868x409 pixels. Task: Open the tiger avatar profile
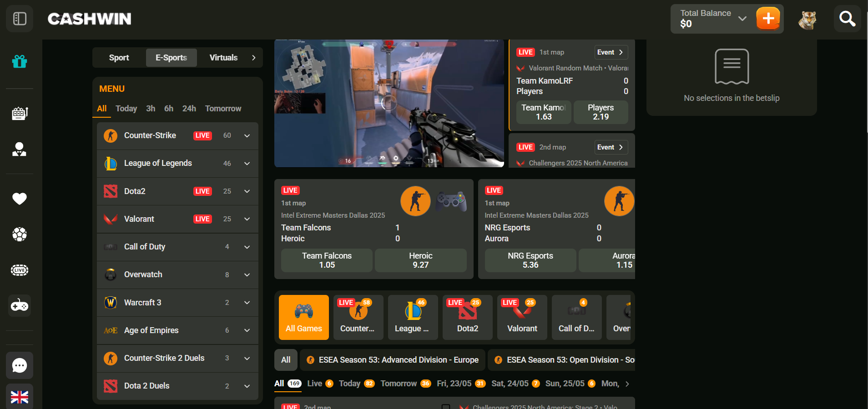click(x=807, y=19)
